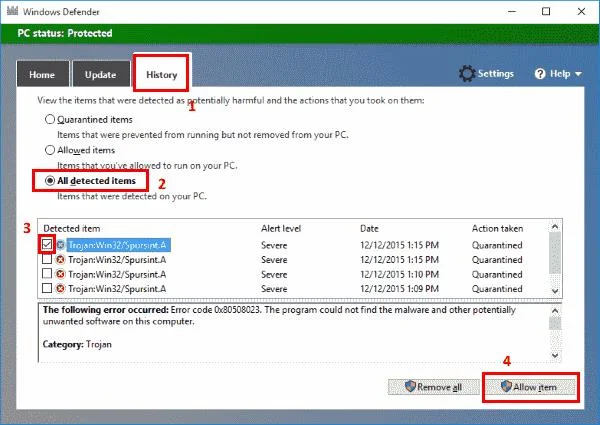Close the Windows Defender window

(581, 11)
